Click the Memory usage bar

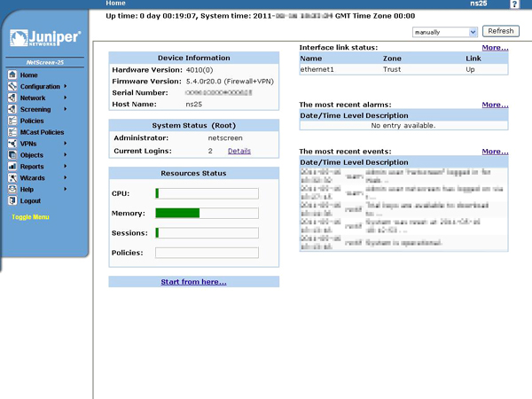(207, 213)
